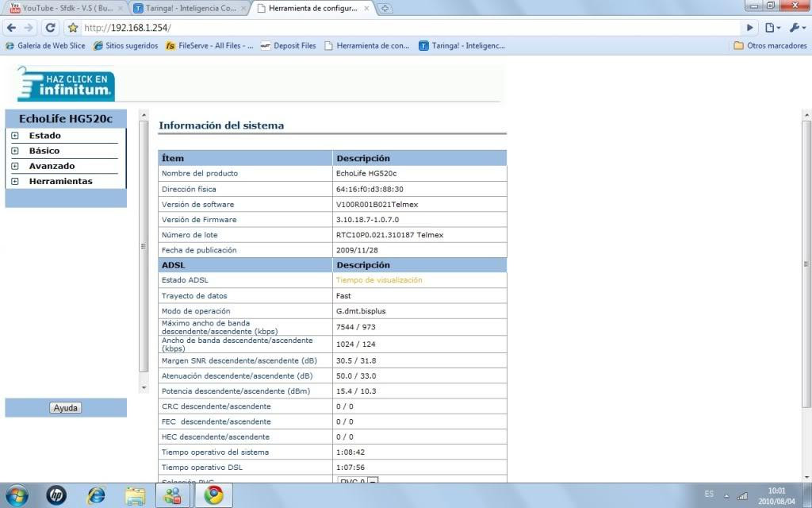Click the Tiempo de visualización status text

click(379, 280)
